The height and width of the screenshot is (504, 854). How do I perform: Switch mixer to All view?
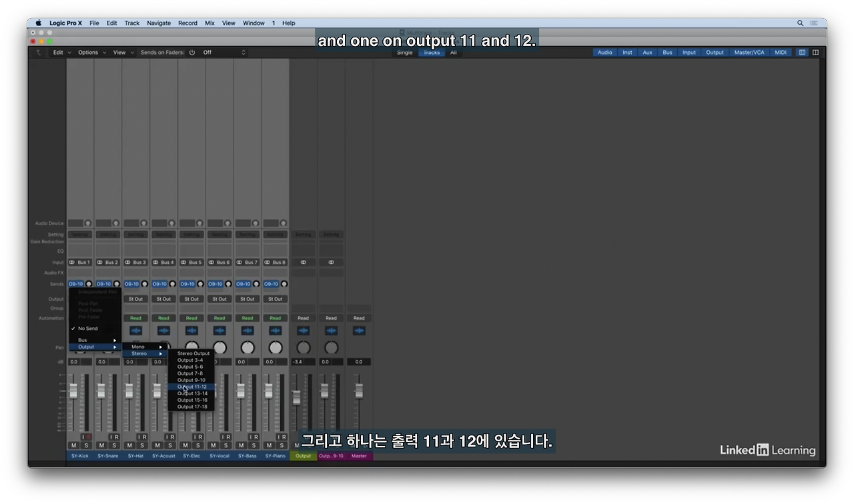tap(454, 53)
